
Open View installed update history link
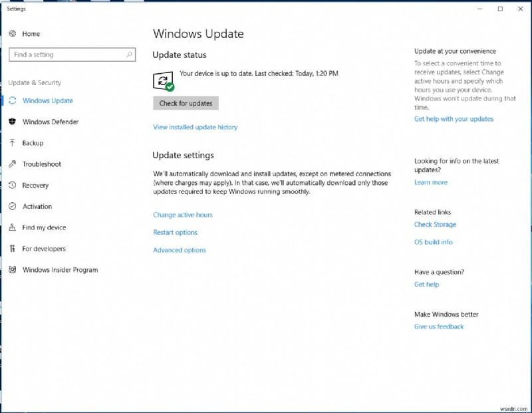pos(195,127)
